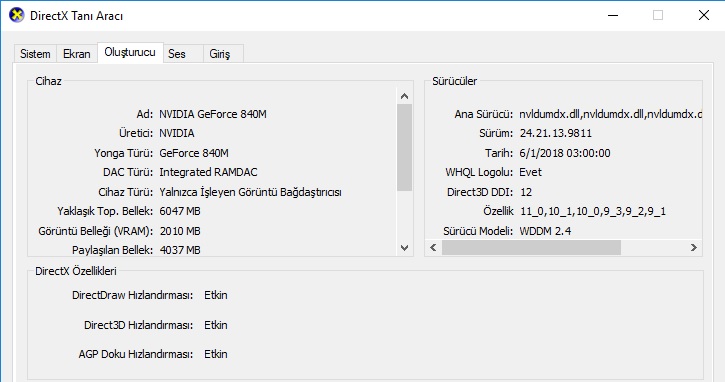Close the DirectX Tanı Aracı window
This screenshot has height=382, width=725.
[x=704, y=15]
